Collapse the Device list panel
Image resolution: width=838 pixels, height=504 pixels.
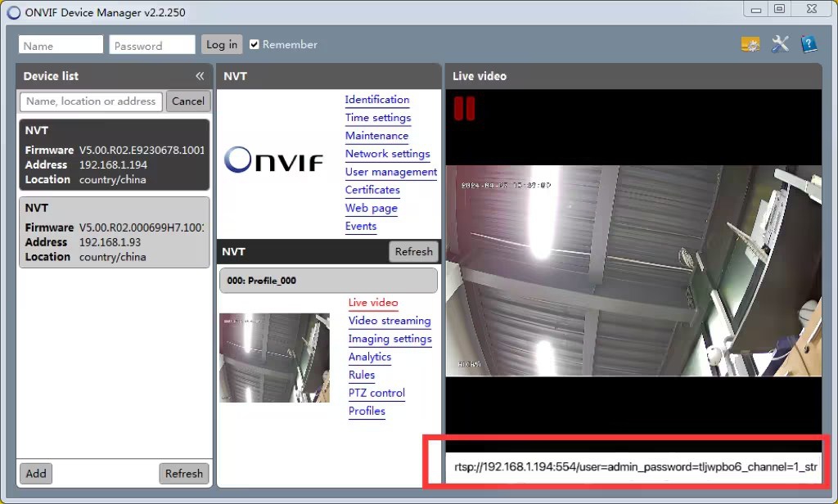(x=200, y=76)
